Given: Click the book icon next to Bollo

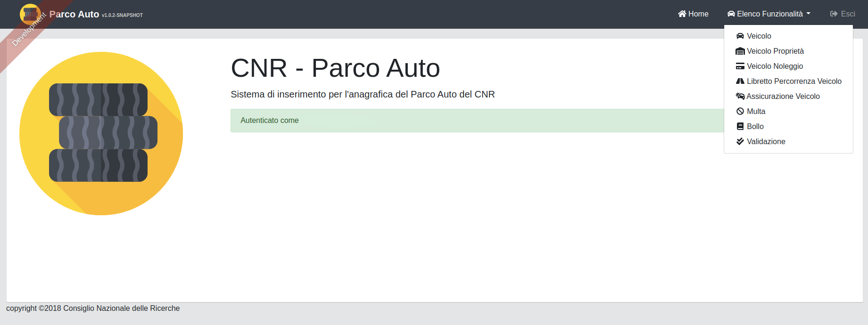Looking at the screenshot, I should click(x=740, y=126).
